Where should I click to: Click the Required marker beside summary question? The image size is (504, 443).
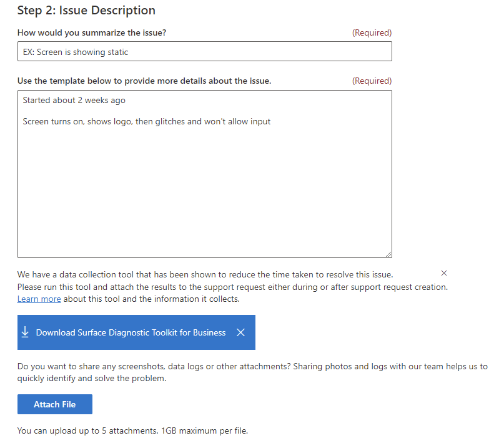point(372,32)
